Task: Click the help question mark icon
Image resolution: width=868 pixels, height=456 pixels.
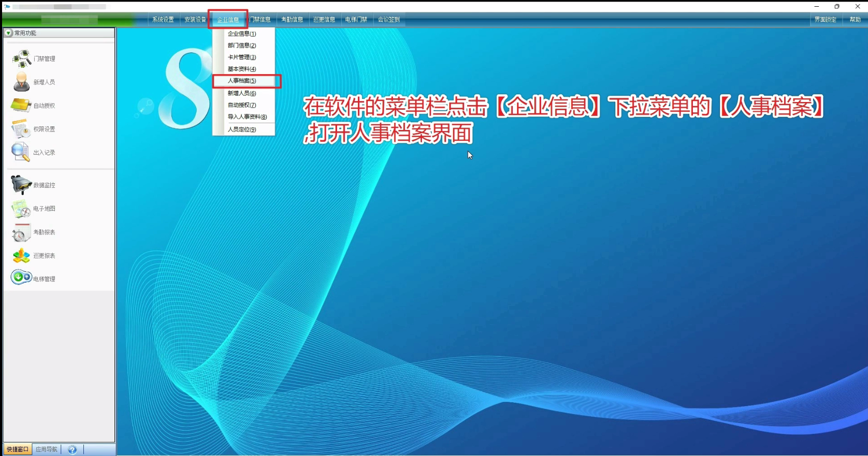Action: 73,450
